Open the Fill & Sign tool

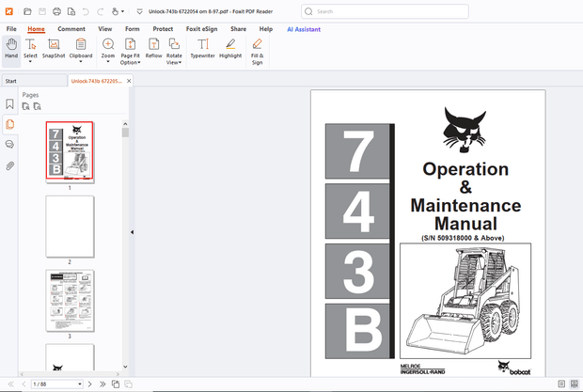point(258,52)
